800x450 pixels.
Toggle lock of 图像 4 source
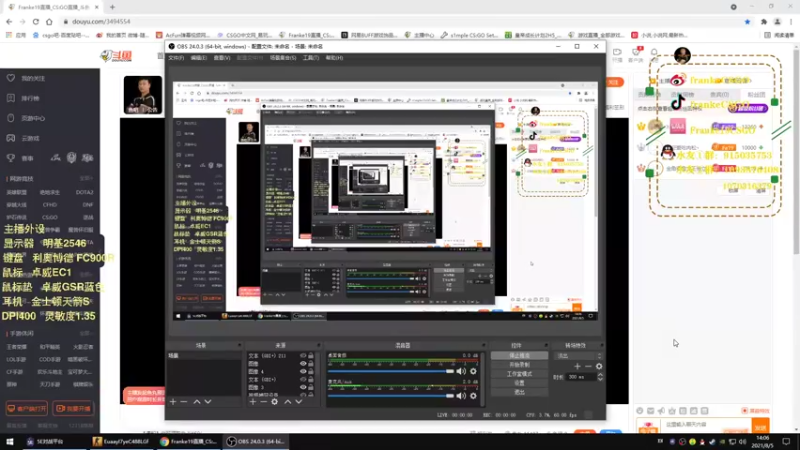click(311, 371)
